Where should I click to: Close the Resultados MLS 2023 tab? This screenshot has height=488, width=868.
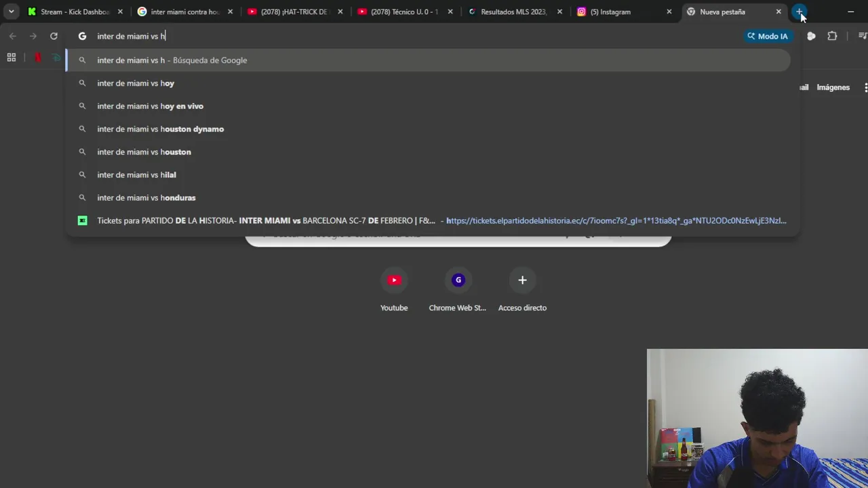click(559, 12)
